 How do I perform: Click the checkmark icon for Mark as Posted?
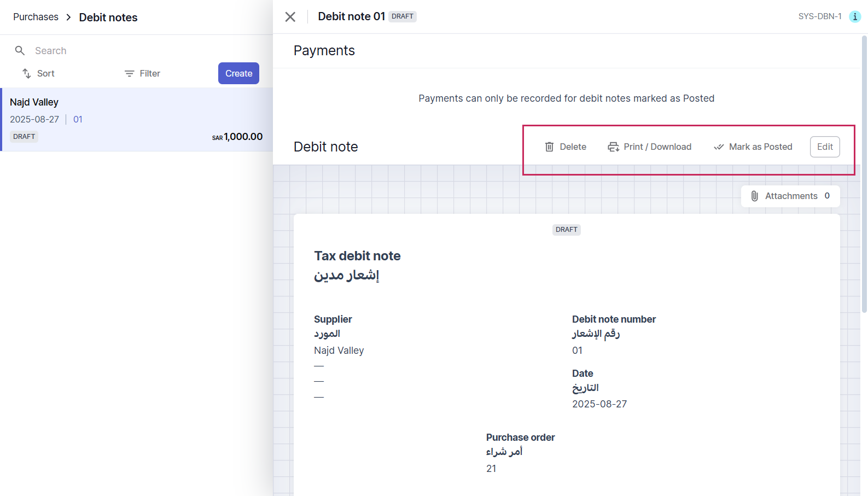[719, 147]
